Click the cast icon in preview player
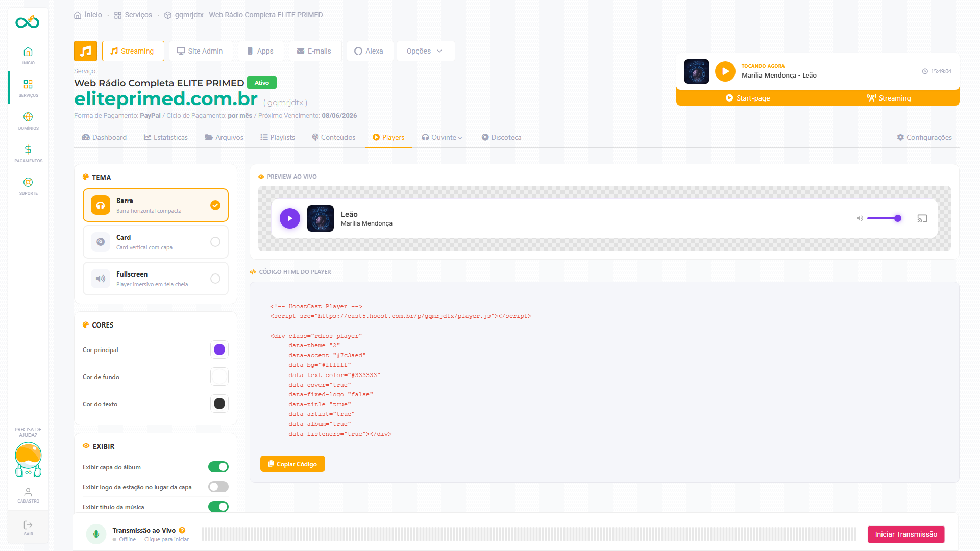This screenshot has height=551, width=980. click(x=922, y=218)
